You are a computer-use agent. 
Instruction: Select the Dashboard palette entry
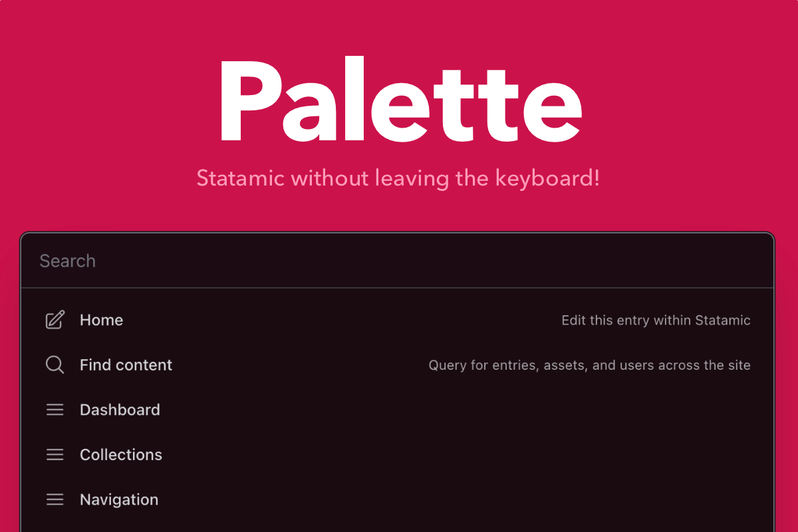[120, 410]
